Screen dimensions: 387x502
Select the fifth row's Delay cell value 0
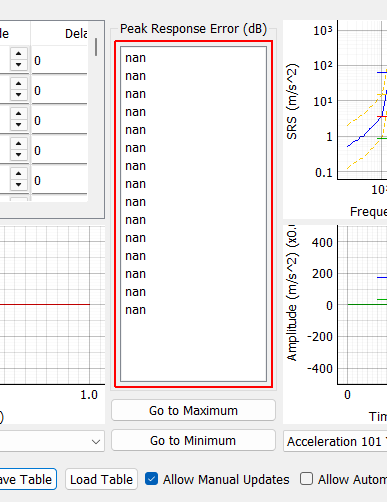click(59, 180)
